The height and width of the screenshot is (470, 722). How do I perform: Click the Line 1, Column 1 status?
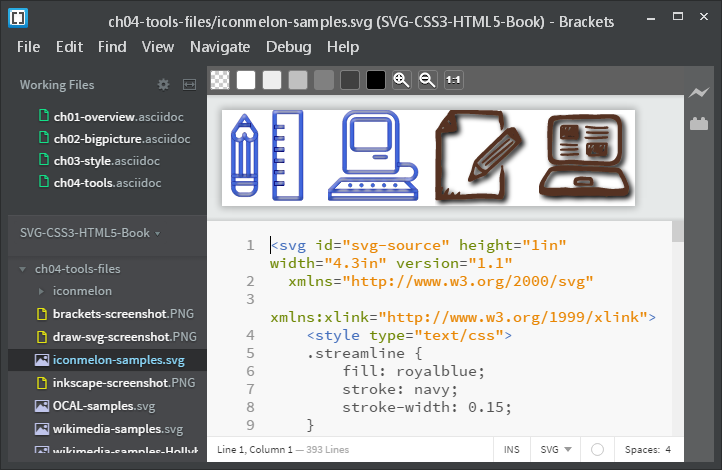point(255,450)
